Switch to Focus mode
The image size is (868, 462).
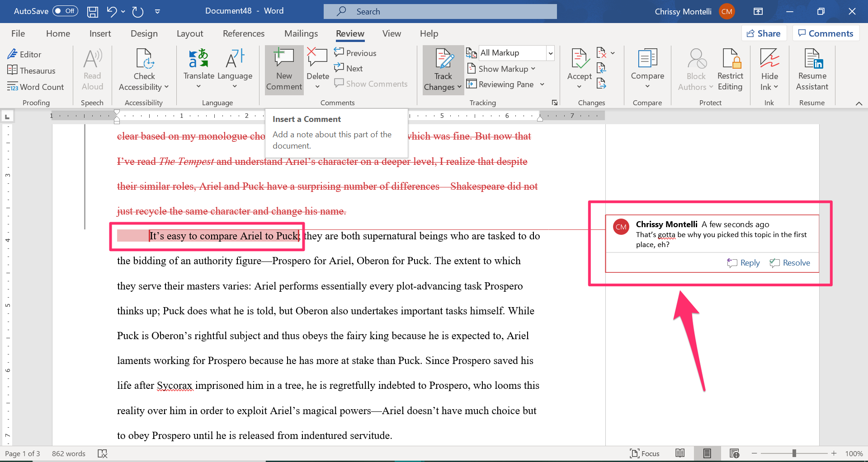(644, 453)
